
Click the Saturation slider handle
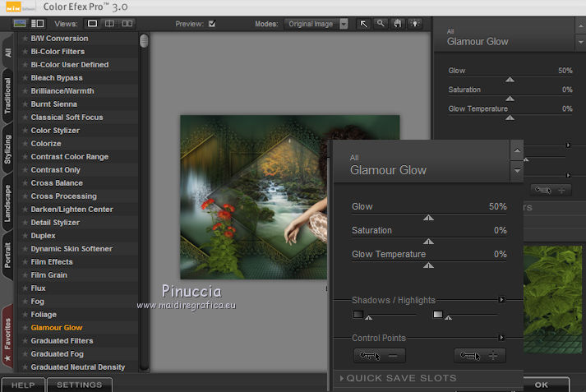click(427, 242)
